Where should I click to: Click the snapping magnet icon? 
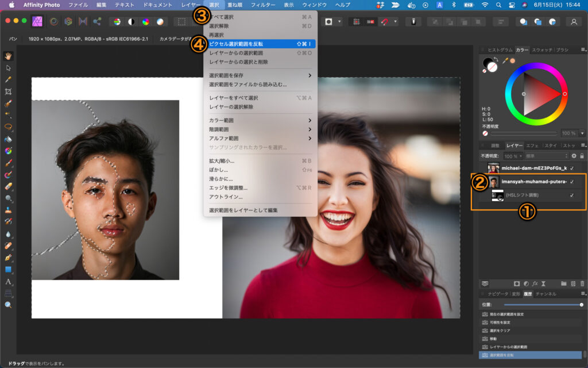(385, 21)
